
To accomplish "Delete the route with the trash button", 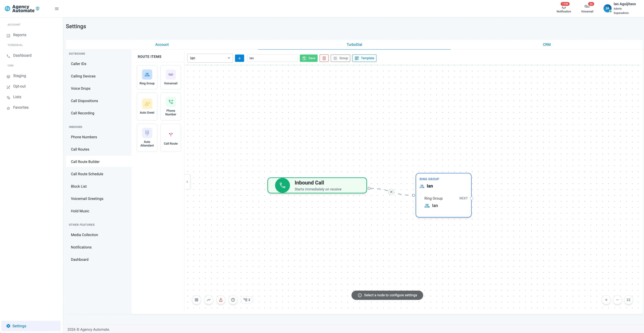I will [324, 58].
